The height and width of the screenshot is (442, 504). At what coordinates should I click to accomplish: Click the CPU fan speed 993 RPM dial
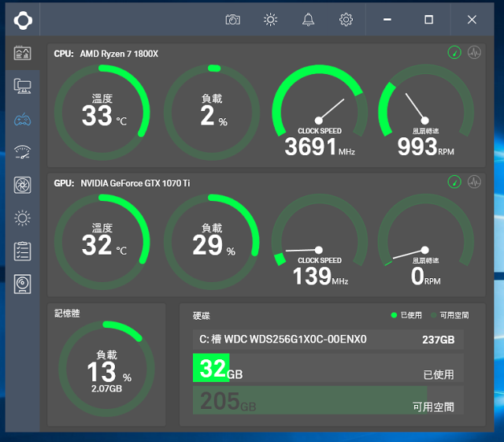[425, 111]
